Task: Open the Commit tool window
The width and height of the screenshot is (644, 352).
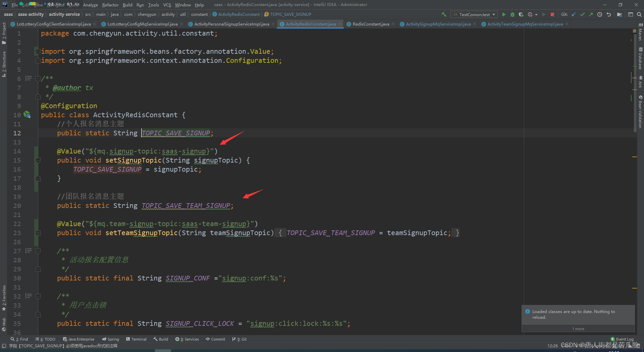Action: 215,339
